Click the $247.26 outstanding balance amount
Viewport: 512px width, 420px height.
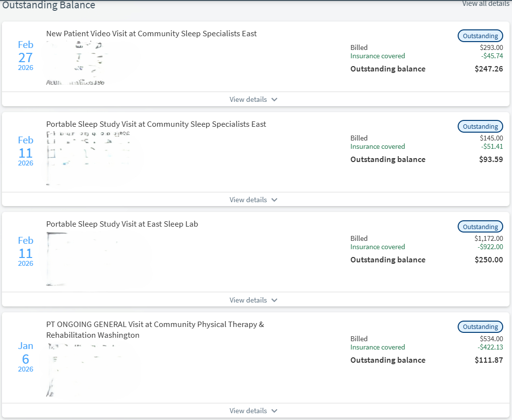point(489,69)
